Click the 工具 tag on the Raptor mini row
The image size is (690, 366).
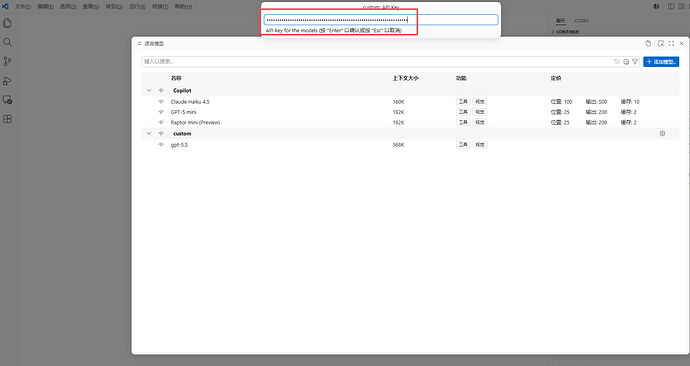(463, 122)
